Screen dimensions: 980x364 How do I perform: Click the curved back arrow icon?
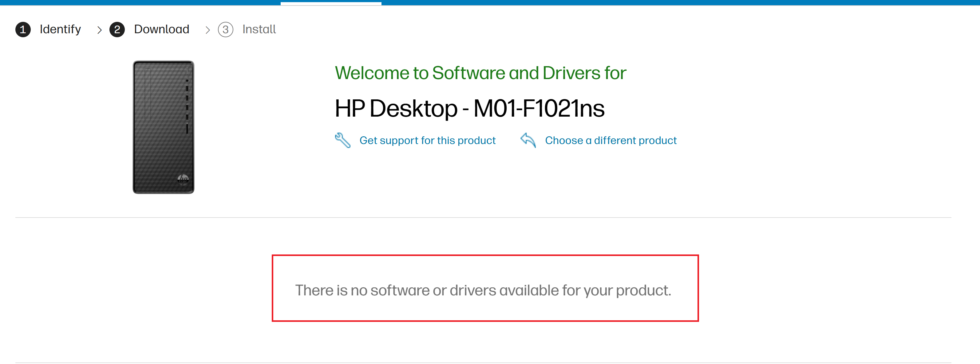(x=528, y=140)
